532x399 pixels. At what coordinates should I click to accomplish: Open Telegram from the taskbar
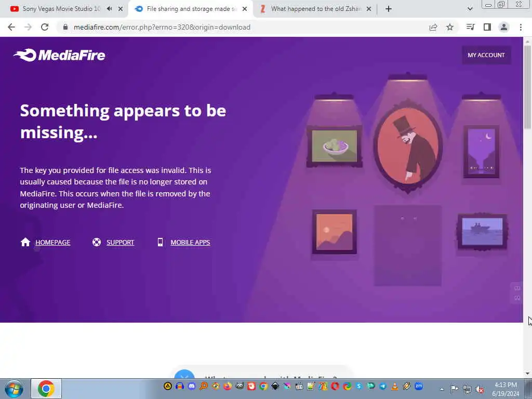(383, 386)
